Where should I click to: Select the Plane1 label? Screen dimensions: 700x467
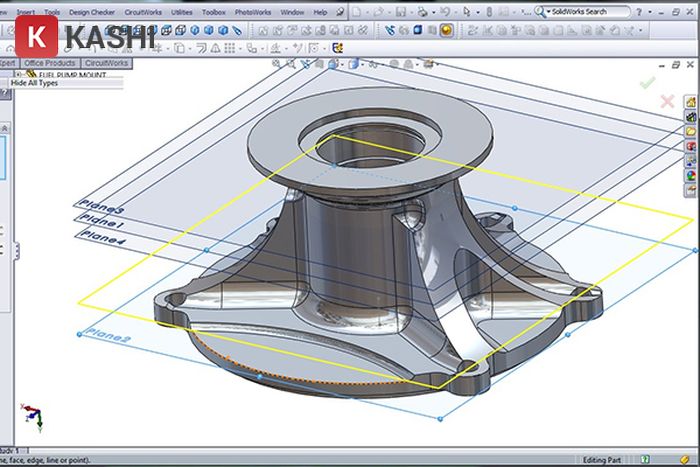point(100,221)
